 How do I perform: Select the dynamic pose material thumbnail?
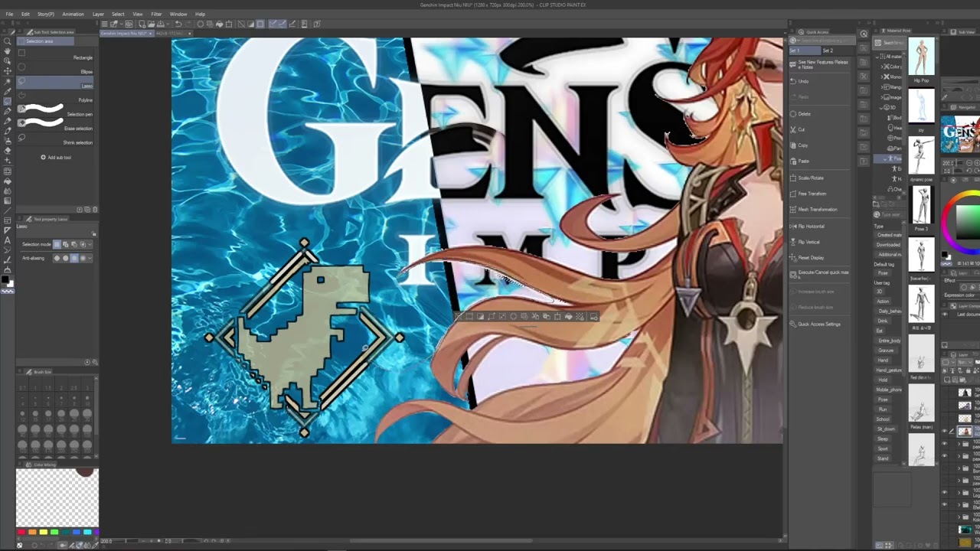pos(921,157)
